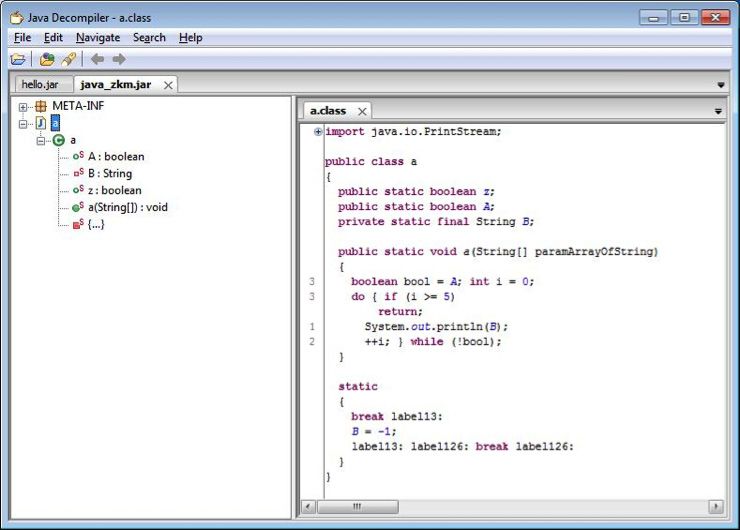Image resolution: width=740 pixels, height=530 pixels.
Task: Click the horizontal scrollbar right arrow
Action: [x=715, y=507]
